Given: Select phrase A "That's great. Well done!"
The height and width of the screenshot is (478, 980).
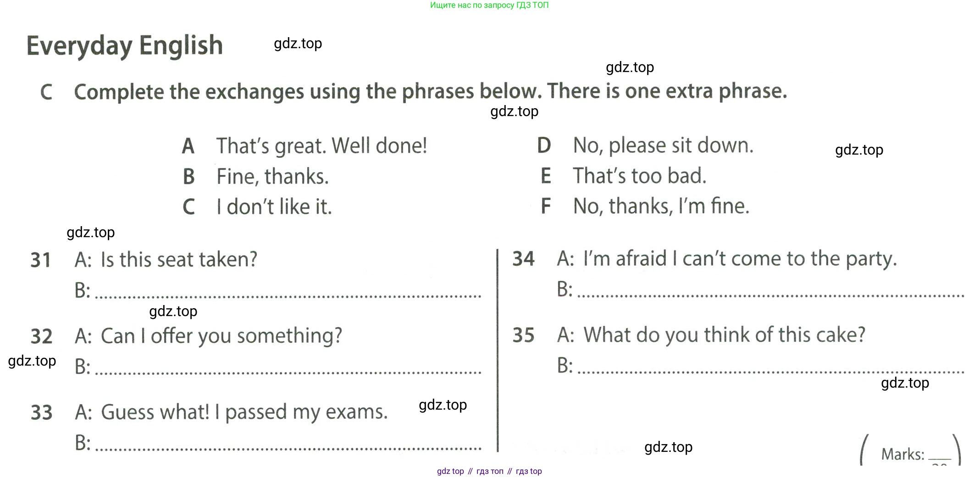Looking at the screenshot, I should point(321,146).
